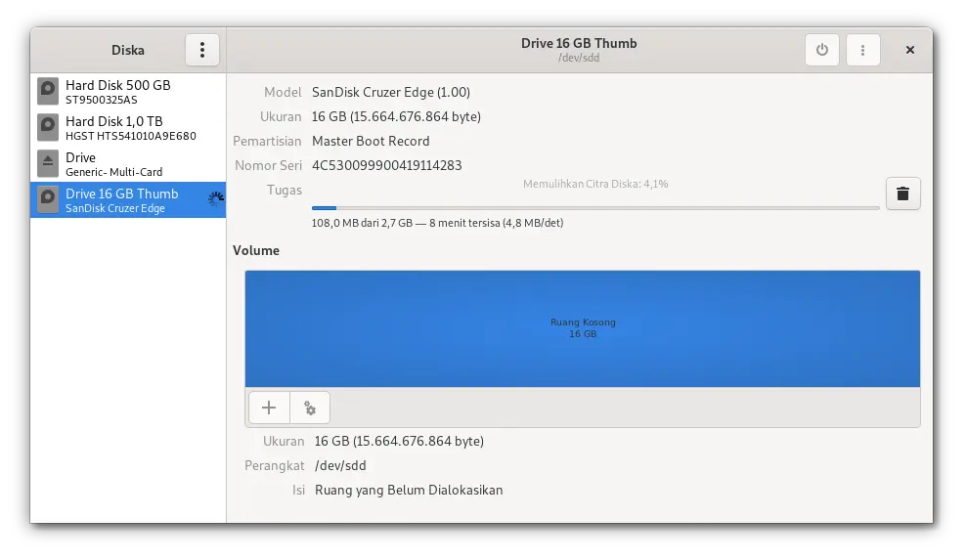The width and height of the screenshot is (967, 560).
Task: Click the spinning activity indicator on thumb drive
Action: 215,198
